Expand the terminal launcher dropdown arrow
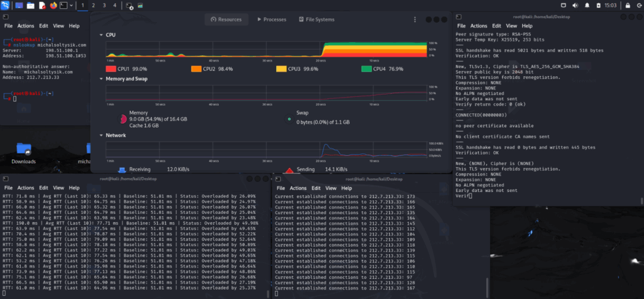This screenshot has width=644, height=299. coord(72,5)
